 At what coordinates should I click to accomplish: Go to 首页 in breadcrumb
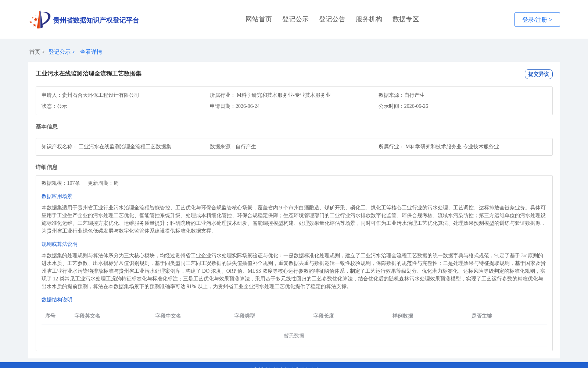click(35, 52)
